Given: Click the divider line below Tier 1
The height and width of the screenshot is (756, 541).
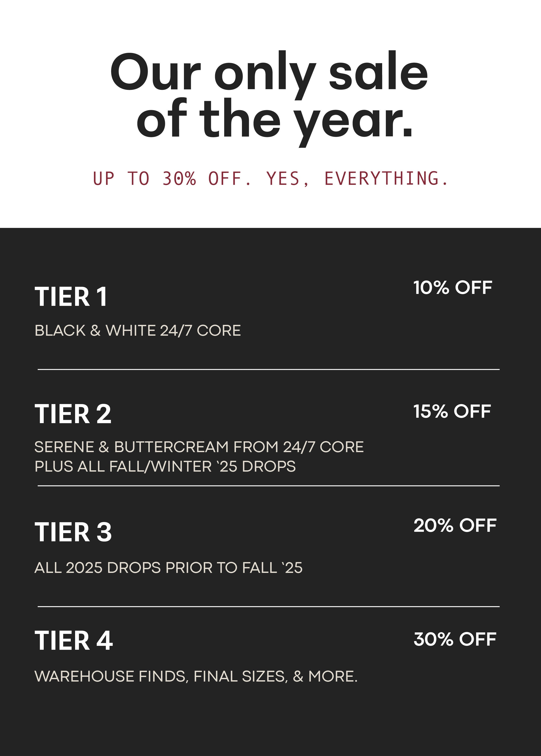Looking at the screenshot, I should point(269,369).
